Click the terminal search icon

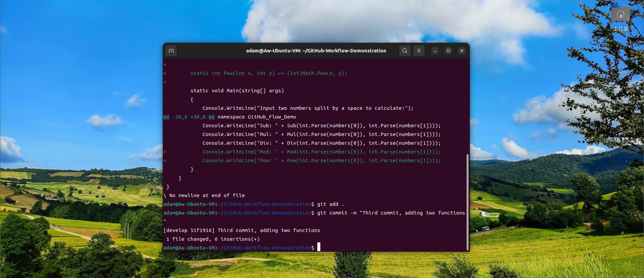click(405, 51)
